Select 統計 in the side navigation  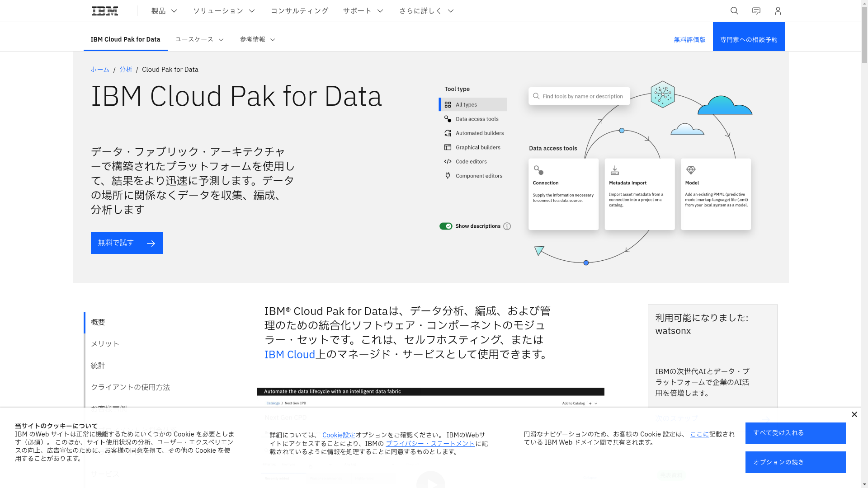tap(98, 366)
